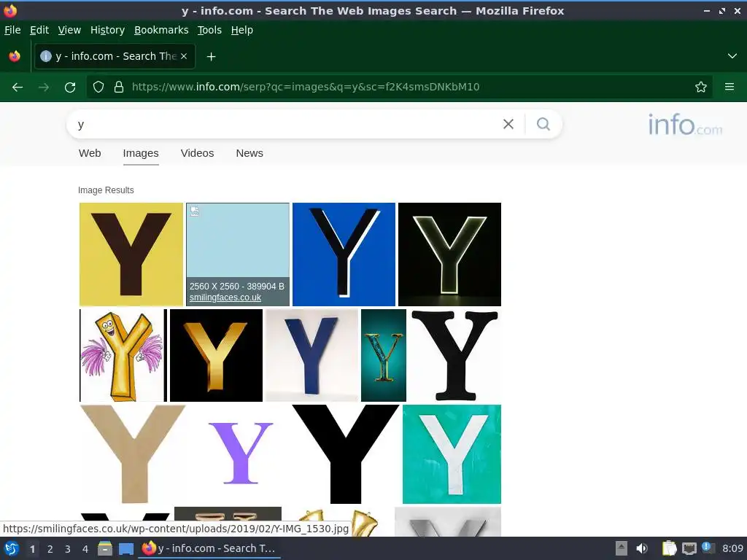Click the Image Results heading text

[106, 190]
